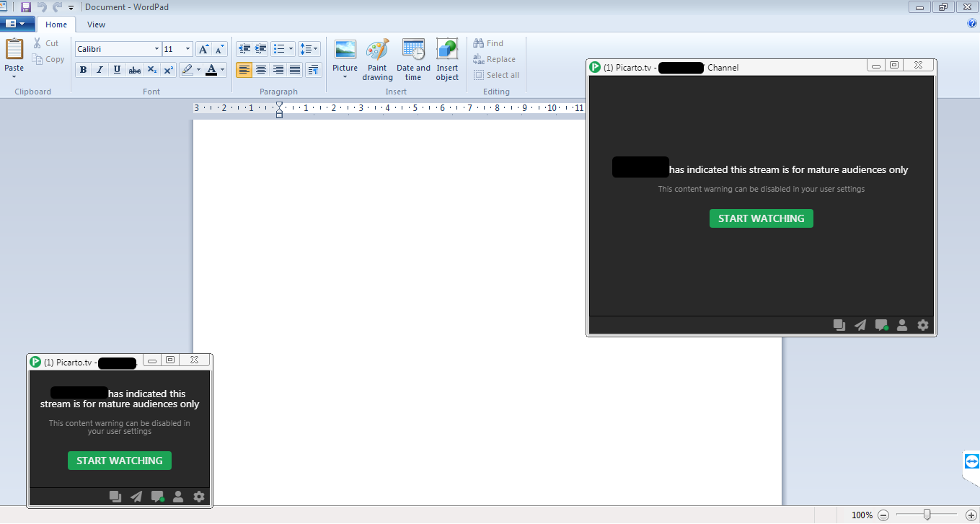
Task: Click paper plane icon in large Picarto window
Action: point(860,325)
